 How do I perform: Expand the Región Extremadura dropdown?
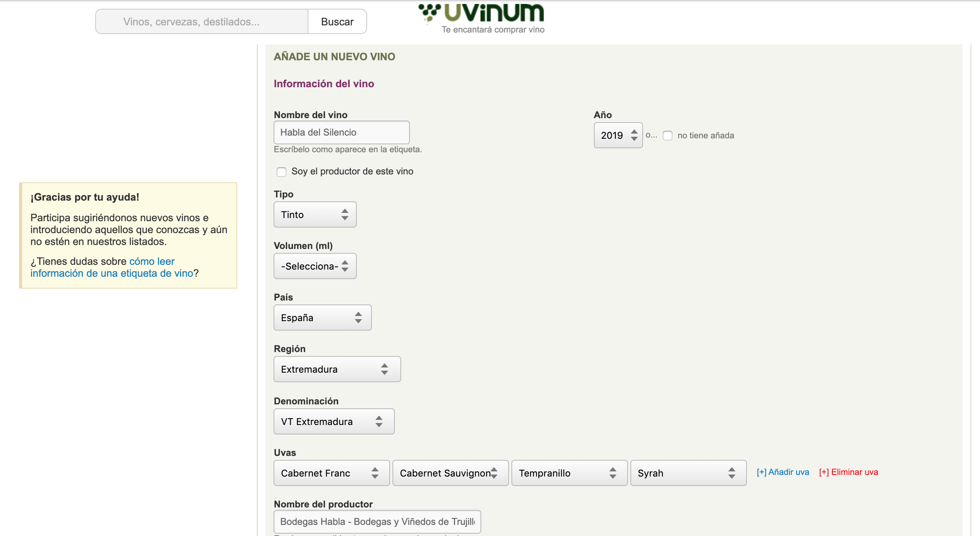coord(337,369)
